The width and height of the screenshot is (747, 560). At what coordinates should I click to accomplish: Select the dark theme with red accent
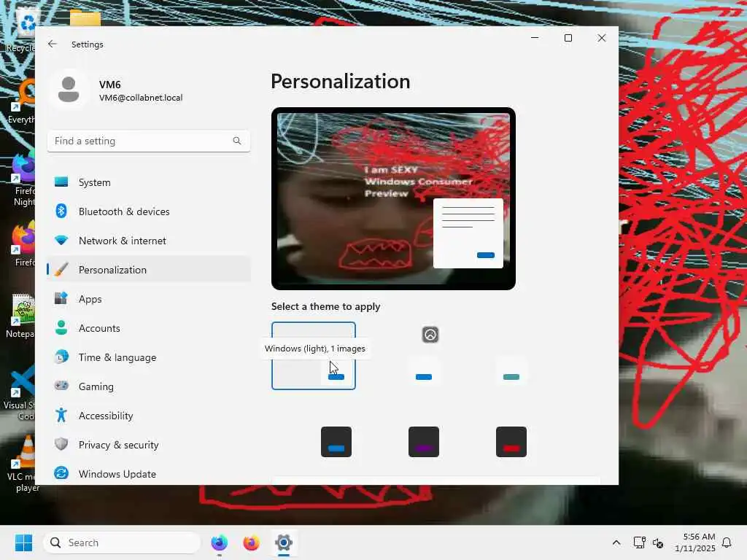[511, 442]
